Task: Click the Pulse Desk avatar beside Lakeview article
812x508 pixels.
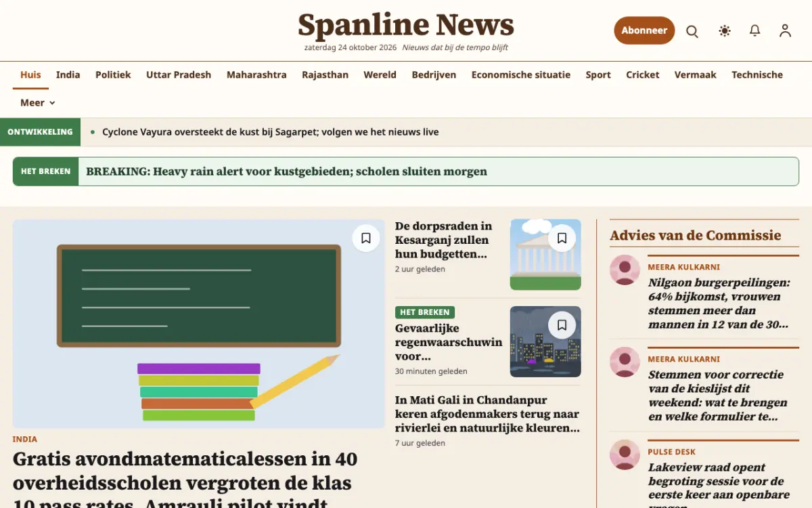Action: click(625, 454)
